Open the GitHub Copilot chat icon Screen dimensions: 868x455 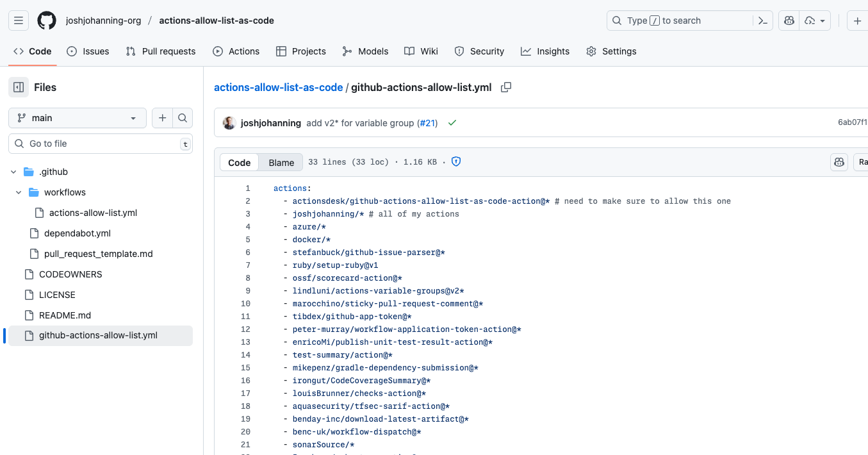(789, 21)
